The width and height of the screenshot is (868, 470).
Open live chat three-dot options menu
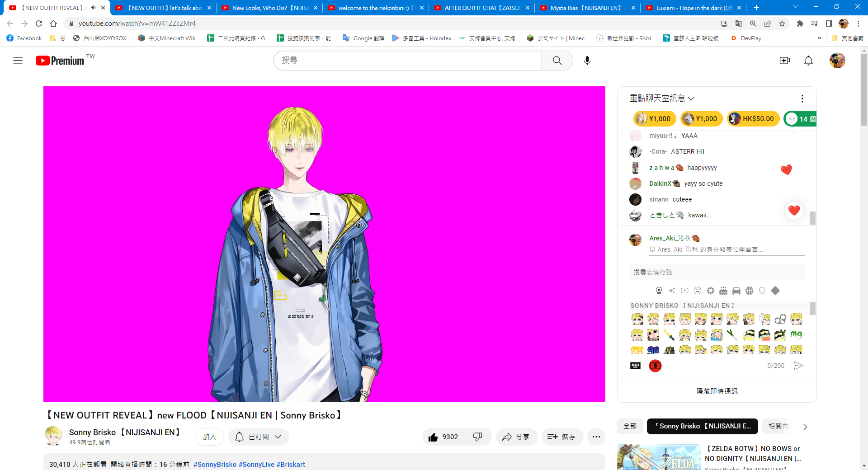[x=802, y=99]
